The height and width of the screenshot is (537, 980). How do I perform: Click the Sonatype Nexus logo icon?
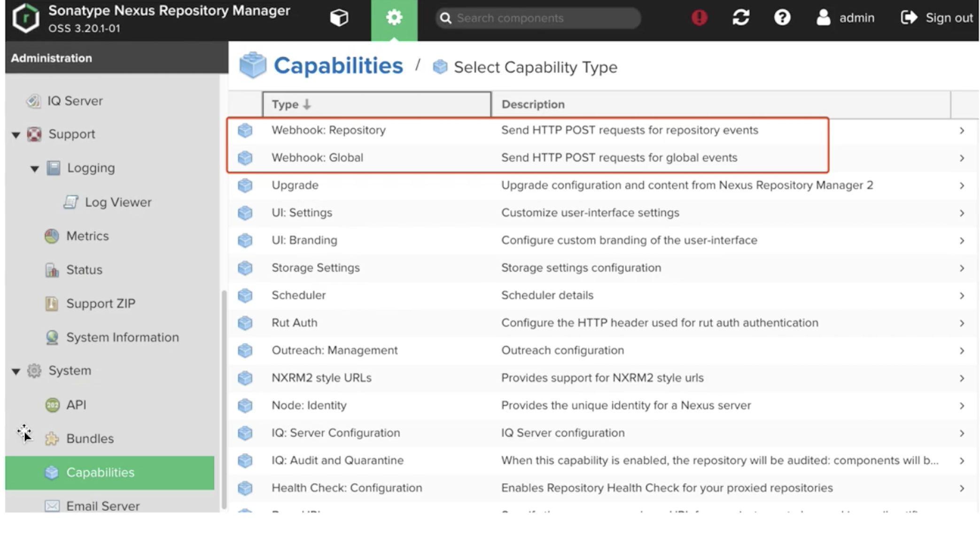coord(26,19)
